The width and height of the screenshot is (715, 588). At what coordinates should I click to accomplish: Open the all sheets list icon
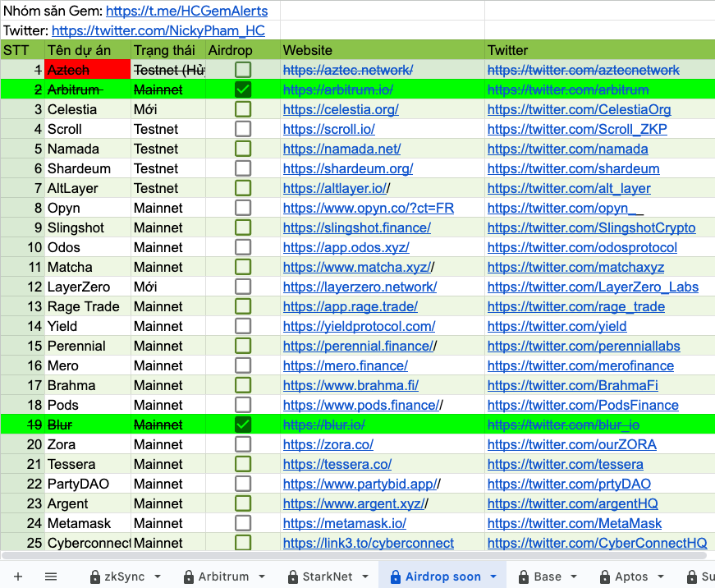click(51, 577)
